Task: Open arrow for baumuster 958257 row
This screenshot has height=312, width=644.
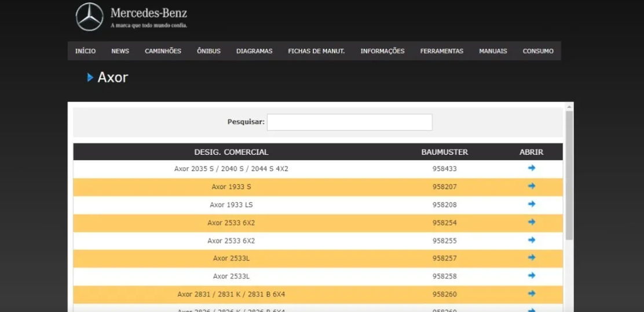Action: tap(532, 257)
